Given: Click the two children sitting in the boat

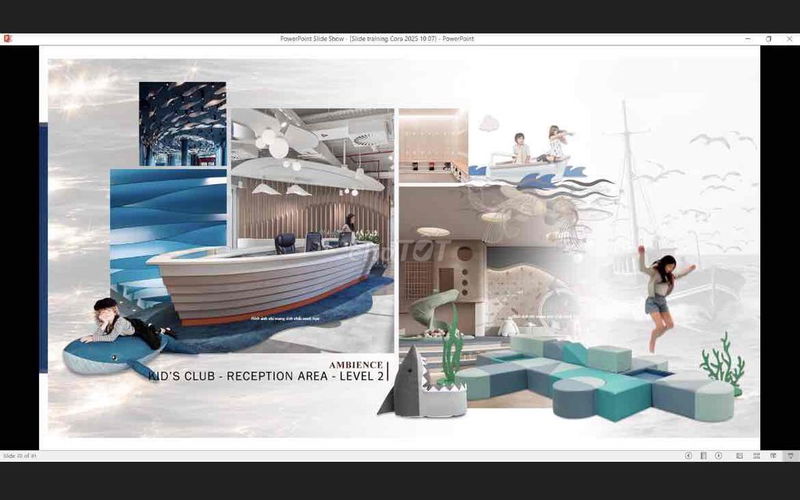Looking at the screenshot, I should point(536,148).
